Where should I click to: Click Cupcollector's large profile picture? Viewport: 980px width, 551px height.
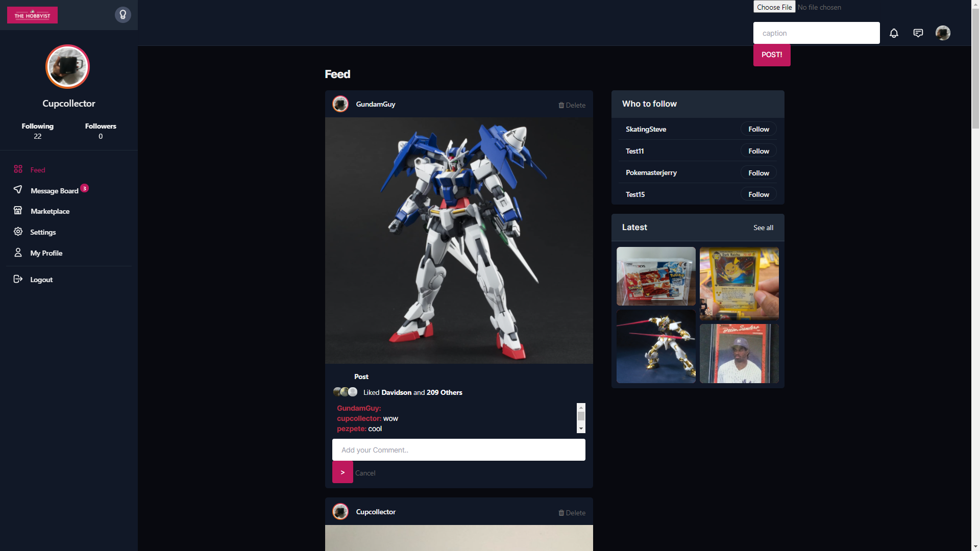pyautogui.click(x=67, y=66)
